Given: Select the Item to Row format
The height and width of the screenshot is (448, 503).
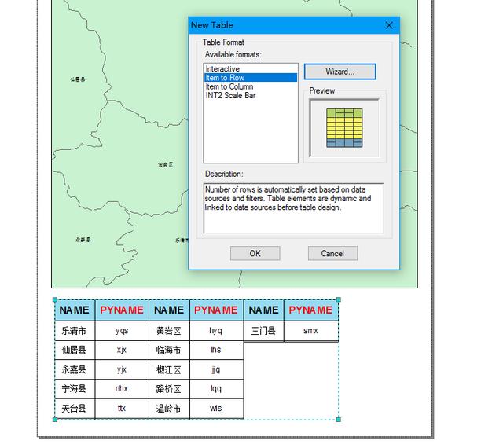Looking at the screenshot, I should 251,78.
